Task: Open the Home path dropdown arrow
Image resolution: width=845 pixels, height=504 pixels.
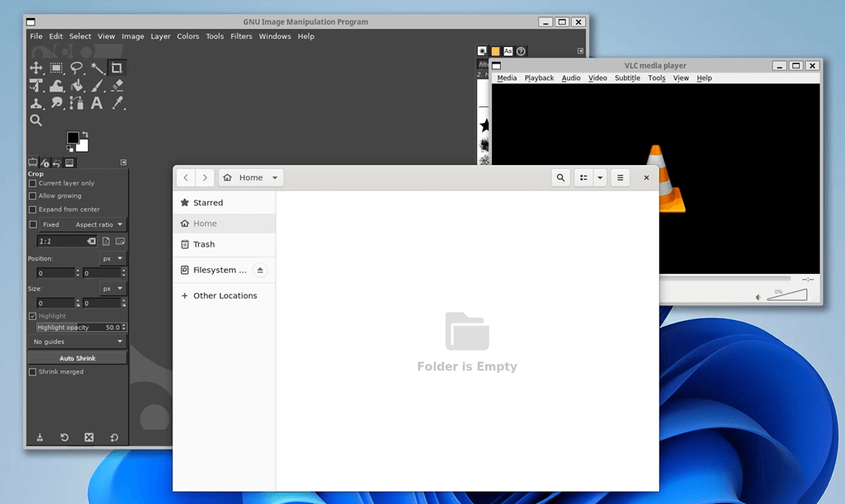Action: point(275,177)
